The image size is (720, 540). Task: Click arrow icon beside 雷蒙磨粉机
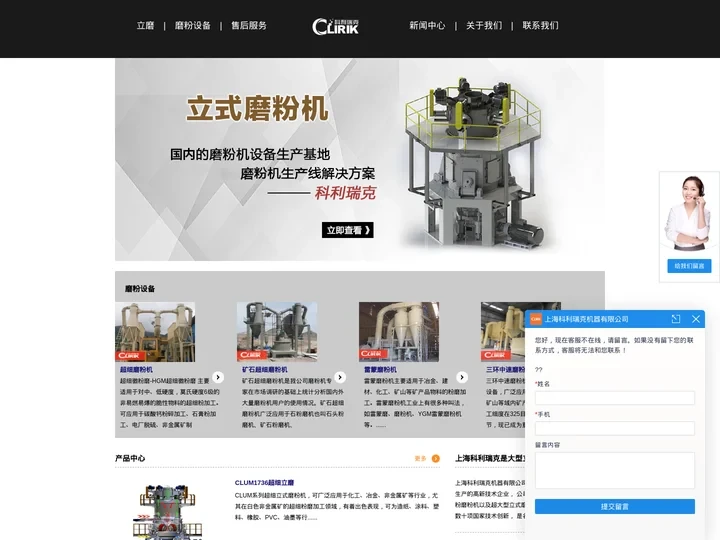click(x=462, y=377)
